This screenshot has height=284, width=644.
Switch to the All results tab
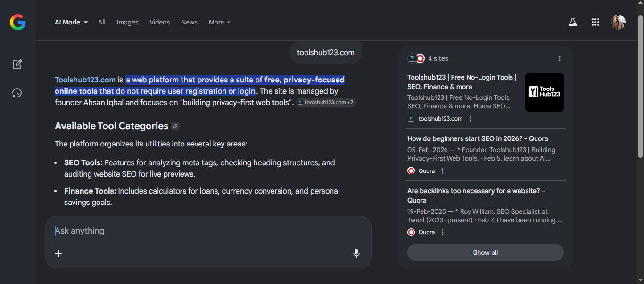[x=102, y=22]
